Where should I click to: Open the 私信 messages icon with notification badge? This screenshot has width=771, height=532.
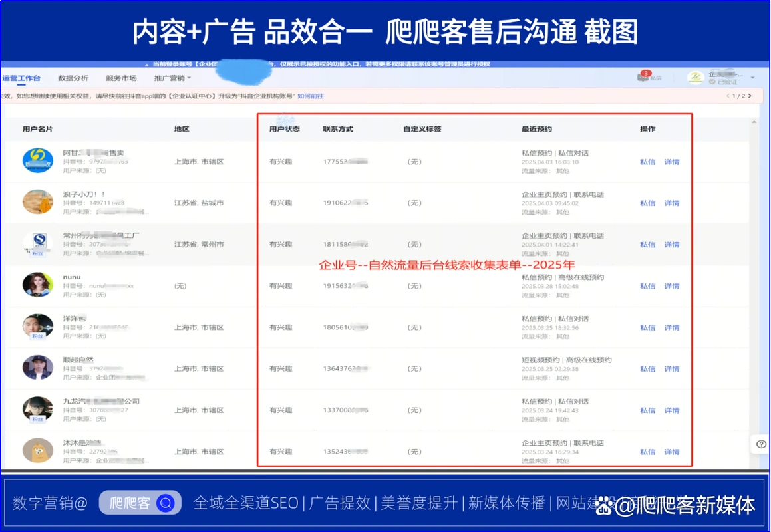click(x=643, y=77)
